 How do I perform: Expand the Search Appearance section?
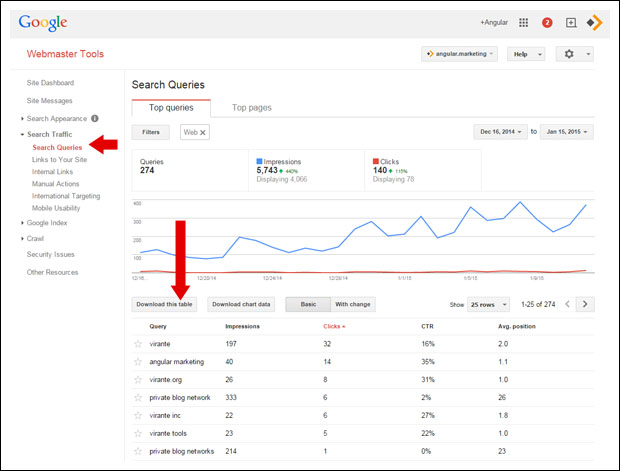click(x=23, y=119)
